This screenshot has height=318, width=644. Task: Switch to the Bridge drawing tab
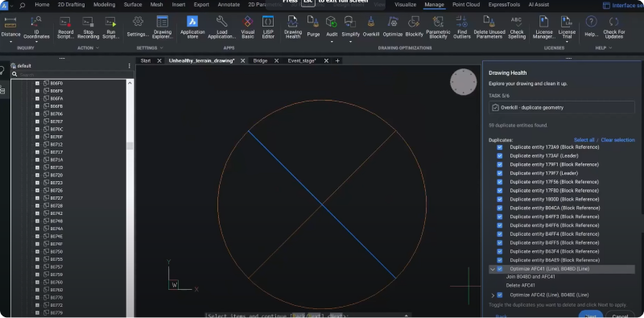click(260, 60)
